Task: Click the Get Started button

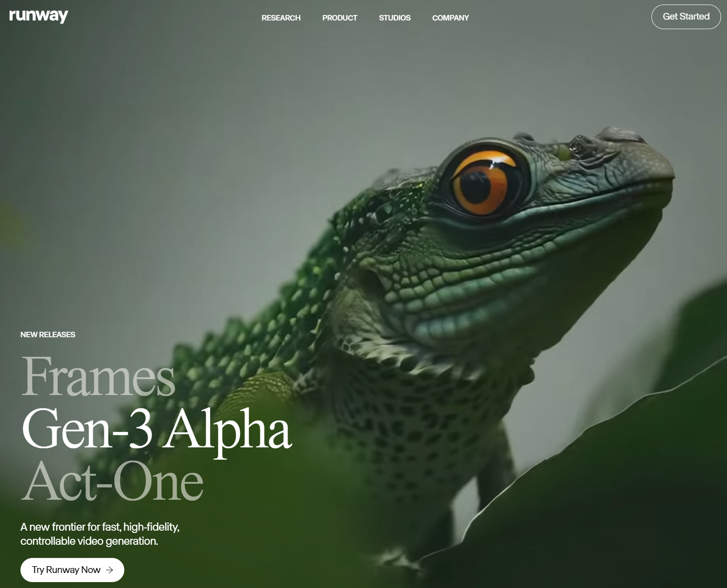Action: click(x=686, y=17)
